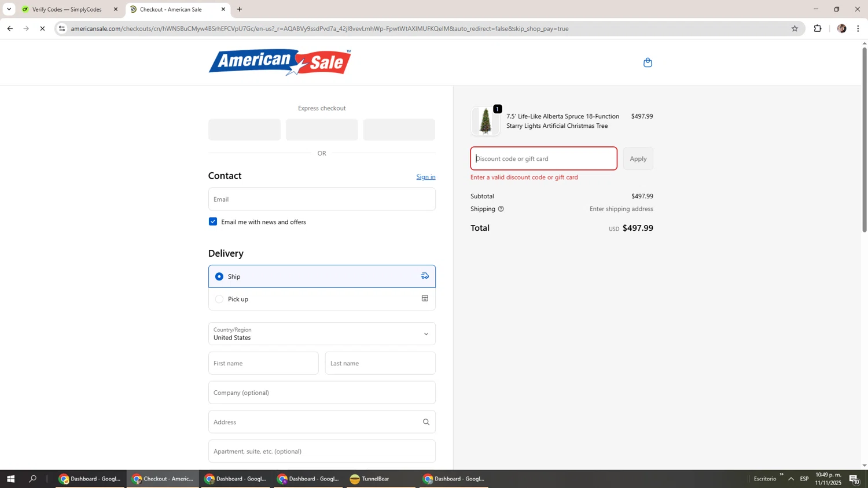Switch to Checkout American Sale tab

point(178,9)
